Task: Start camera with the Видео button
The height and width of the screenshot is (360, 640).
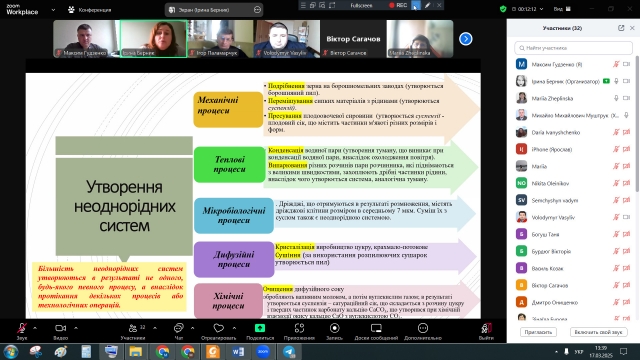Action: point(60,331)
